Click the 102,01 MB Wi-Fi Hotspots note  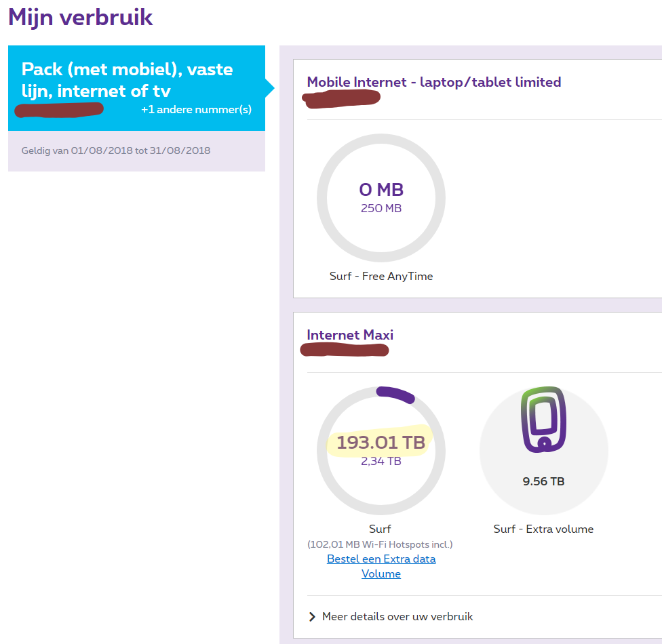click(x=380, y=544)
